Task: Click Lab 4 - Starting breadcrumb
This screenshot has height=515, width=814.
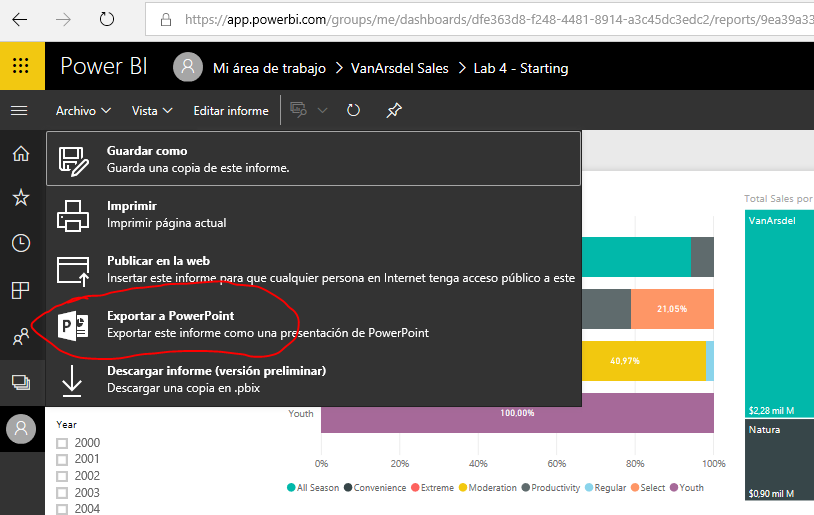Action: (x=521, y=69)
